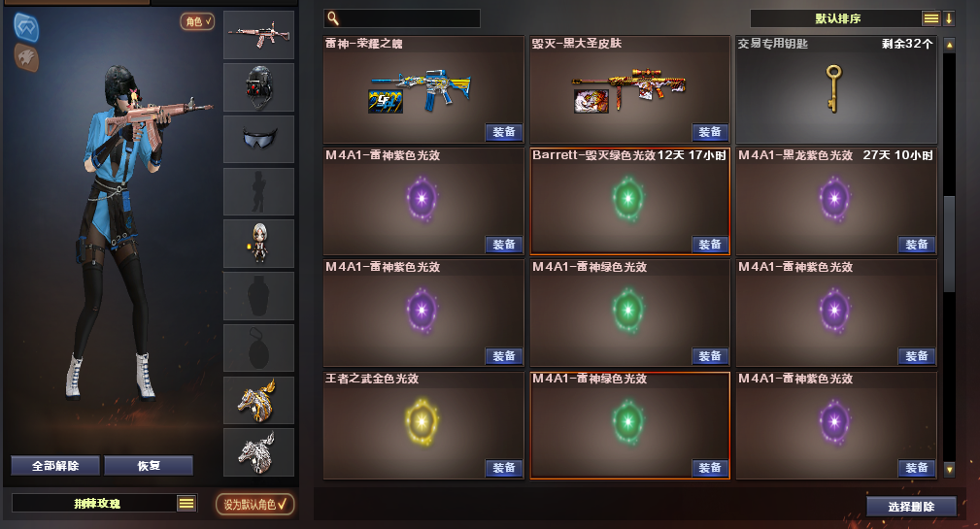Select the sunglasses accessory slot
Viewport: 980px width, 529px height.
click(x=258, y=139)
